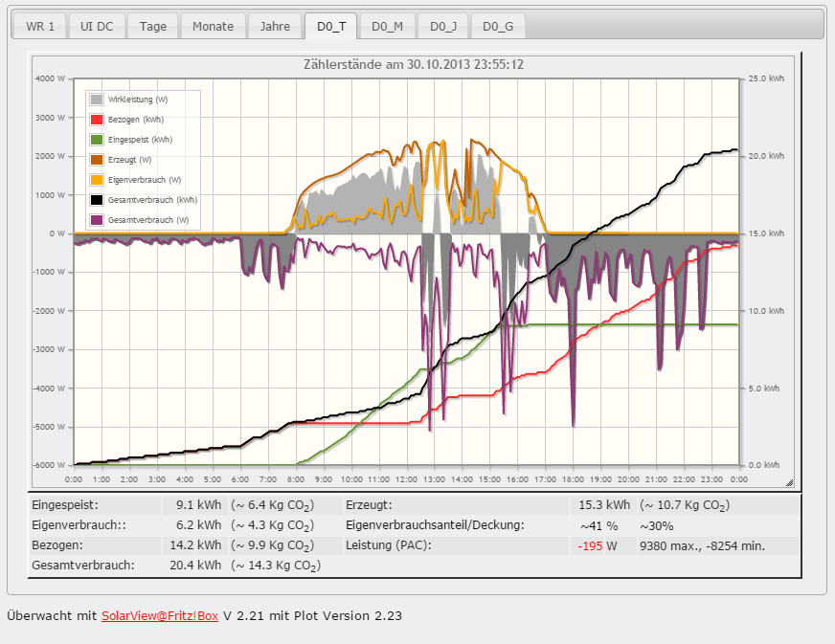Click the Erzeugt (W) legend label
Viewport: 835px width, 644px height.
[x=129, y=160]
